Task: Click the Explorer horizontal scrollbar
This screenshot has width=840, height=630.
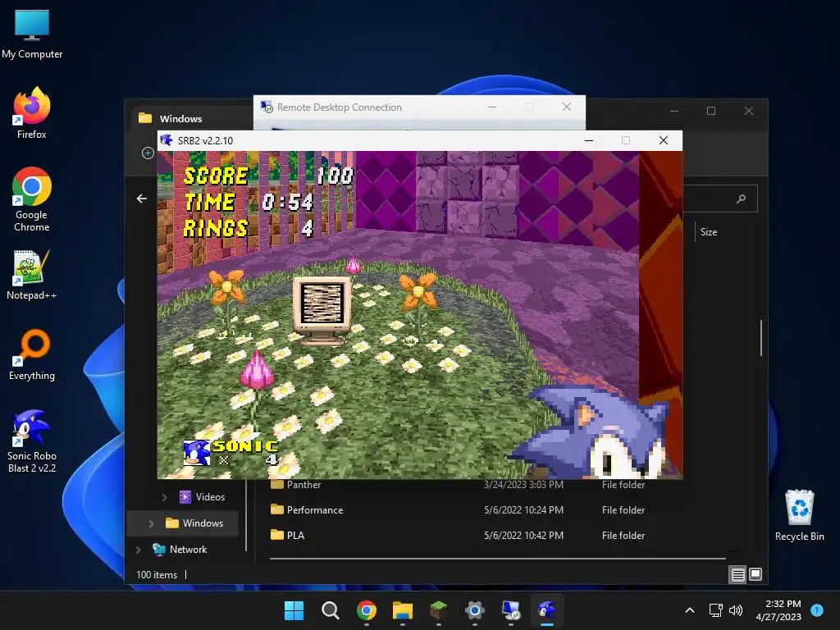Action: click(498, 558)
